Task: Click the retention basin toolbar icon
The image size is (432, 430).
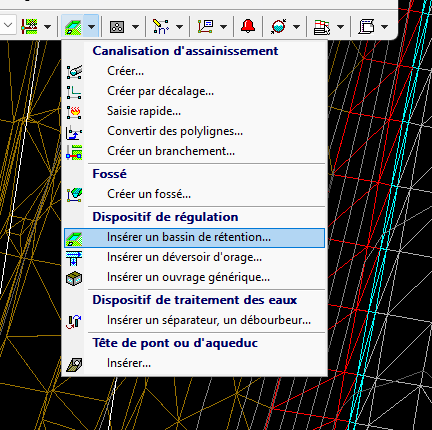Action: pos(73,27)
